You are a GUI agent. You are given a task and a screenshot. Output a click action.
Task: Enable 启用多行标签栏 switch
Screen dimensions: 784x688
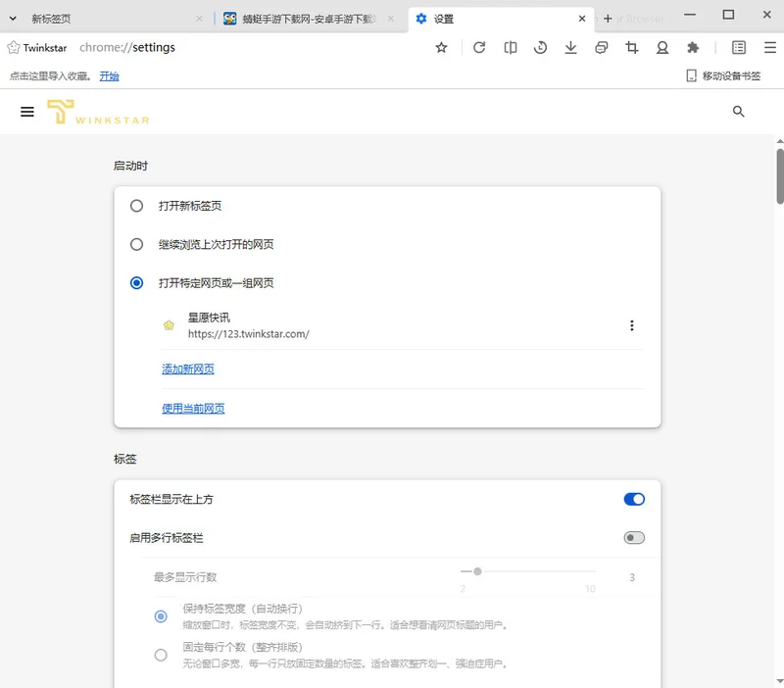pyautogui.click(x=634, y=538)
